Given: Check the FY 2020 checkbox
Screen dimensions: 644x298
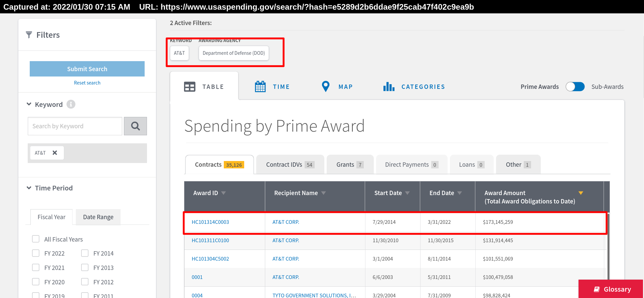Looking at the screenshot, I should pos(36,282).
